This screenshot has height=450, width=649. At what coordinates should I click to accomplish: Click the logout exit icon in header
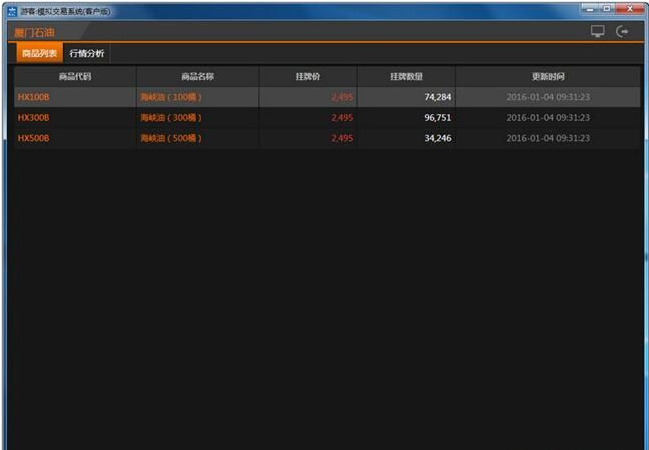point(623,32)
